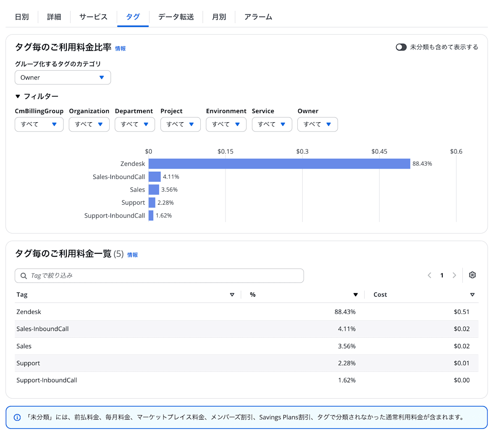Click the Support tag in the table
The height and width of the screenshot is (439, 504).
[28, 363]
